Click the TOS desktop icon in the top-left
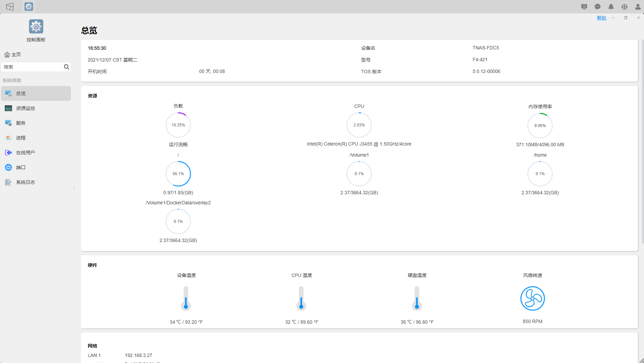Screen dimensions: 644x363 [x=10, y=7]
